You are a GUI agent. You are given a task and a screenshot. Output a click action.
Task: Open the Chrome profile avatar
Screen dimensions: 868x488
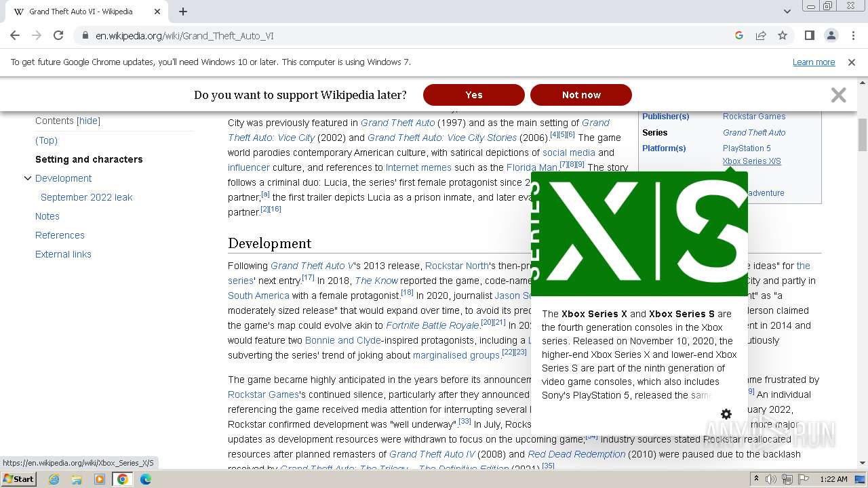click(831, 35)
